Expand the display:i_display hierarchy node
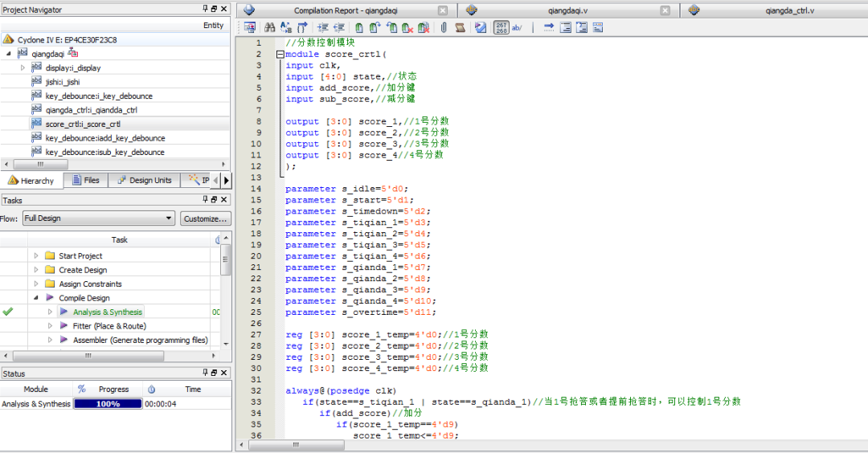This screenshot has height=453, width=868. coord(23,67)
